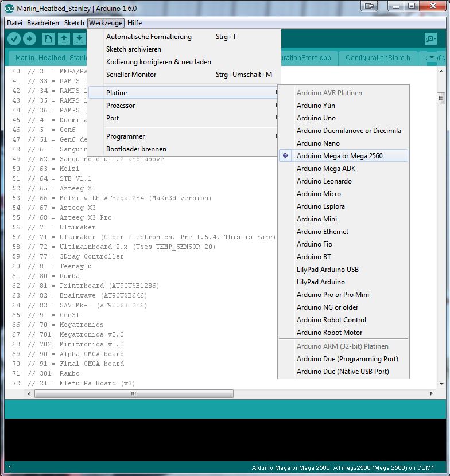Pick LilyPad Arduino USB board

click(343, 270)
